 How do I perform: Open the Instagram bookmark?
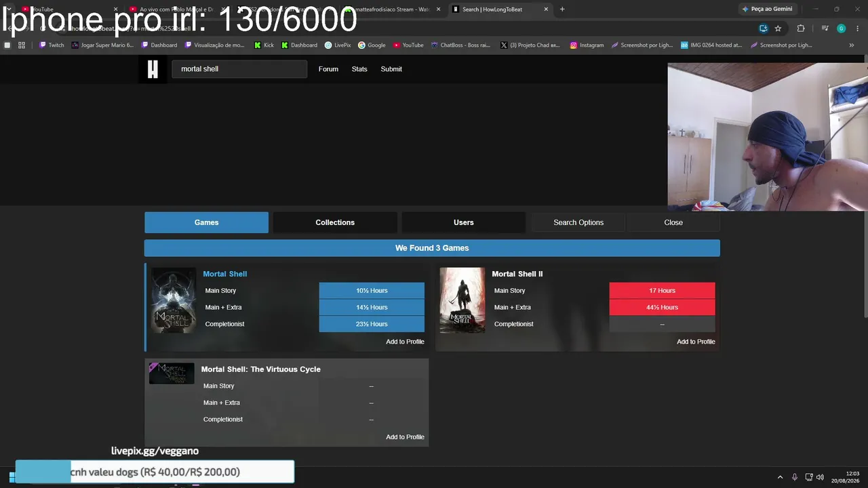click(587, 45)
